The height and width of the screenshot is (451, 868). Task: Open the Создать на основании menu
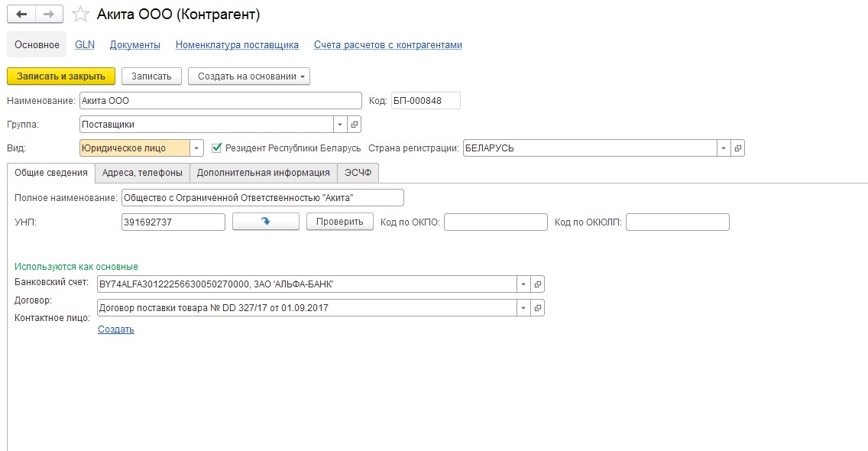(x=249, y=76)
